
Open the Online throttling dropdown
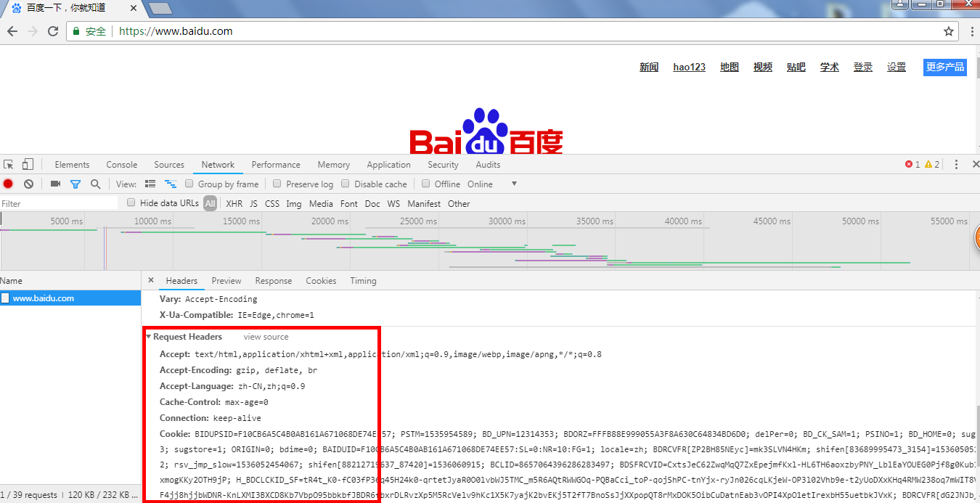click(492, 184)
